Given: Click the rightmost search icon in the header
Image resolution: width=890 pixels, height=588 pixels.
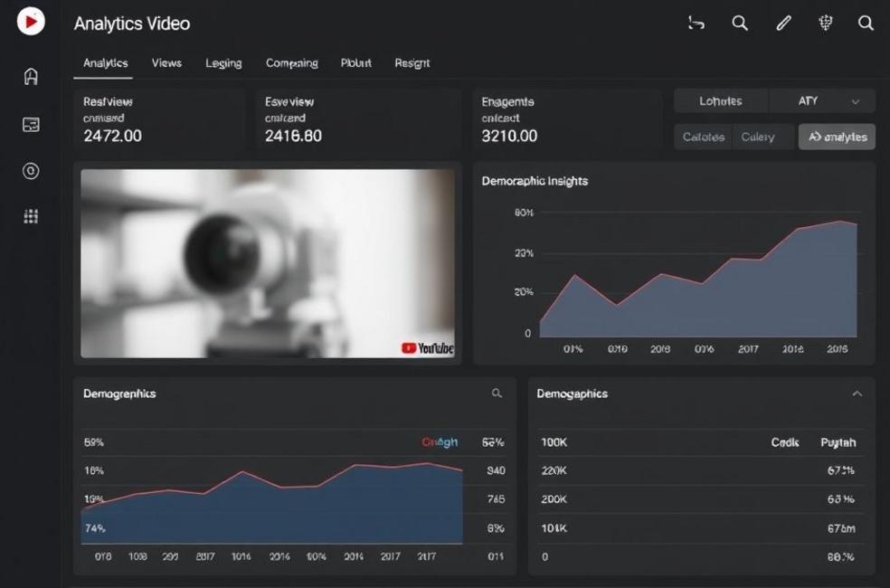Looking at the screenshot, I should point(866,24).
